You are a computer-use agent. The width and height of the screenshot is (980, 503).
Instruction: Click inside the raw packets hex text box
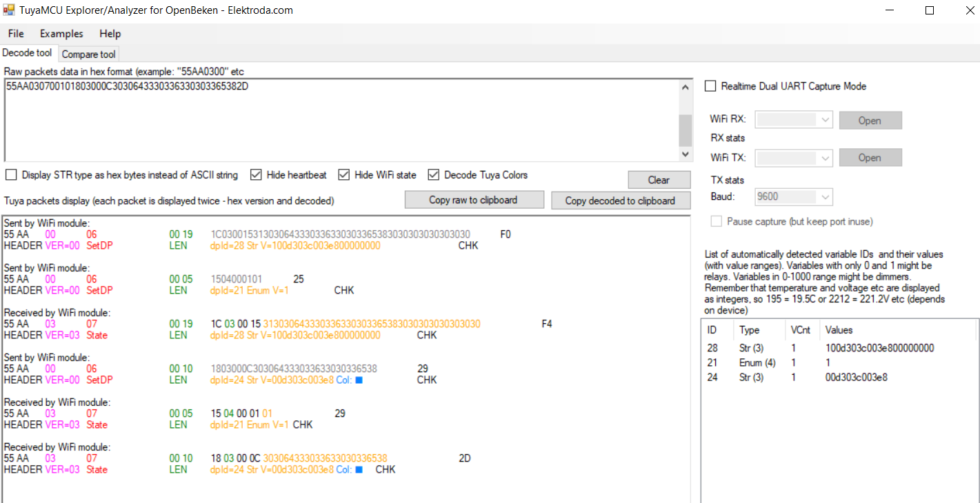click(x=341, y=121)
